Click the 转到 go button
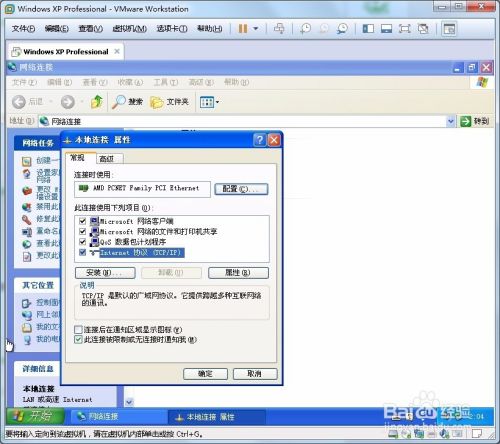This screenshot has width=500, height=444. click(x=475, y=121)
